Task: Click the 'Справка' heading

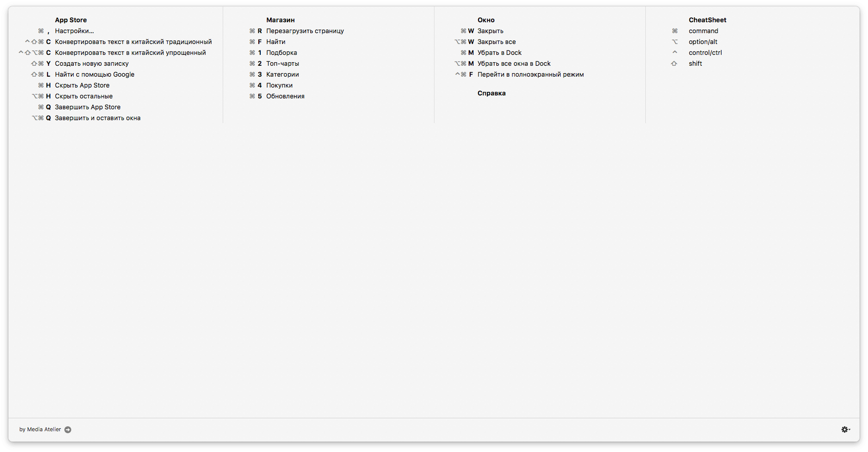Action: pos(491,93)
